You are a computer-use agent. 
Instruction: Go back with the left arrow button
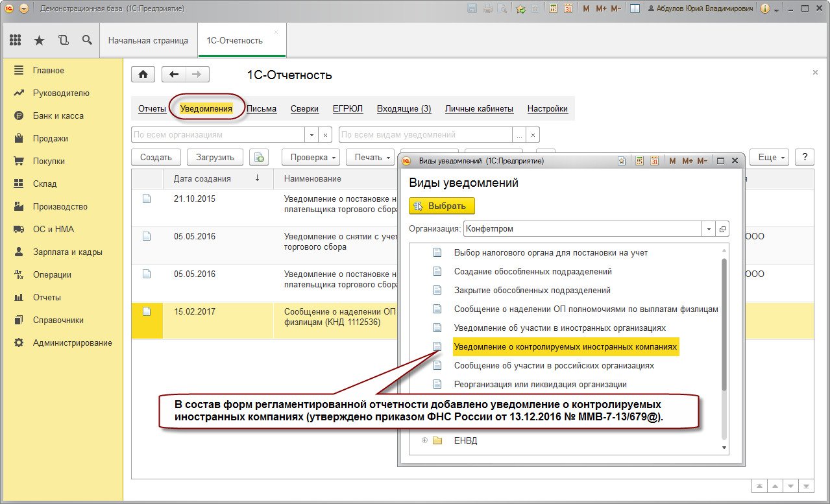click(x=173, y=75)
